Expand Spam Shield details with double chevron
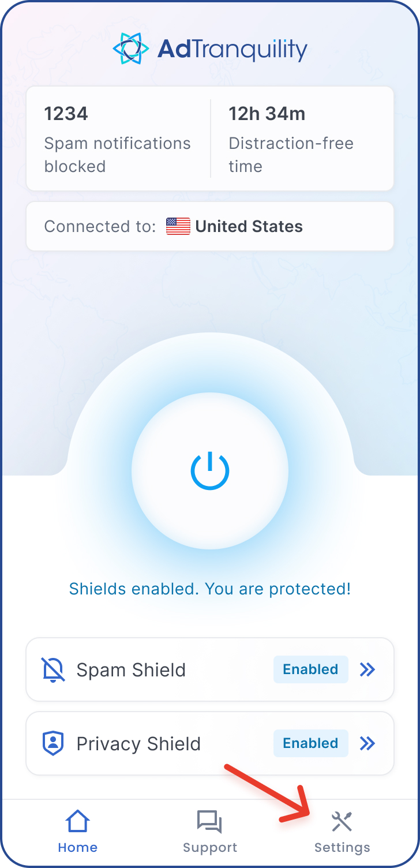This screenshot has height=868, width=420. tap(367, 669)
